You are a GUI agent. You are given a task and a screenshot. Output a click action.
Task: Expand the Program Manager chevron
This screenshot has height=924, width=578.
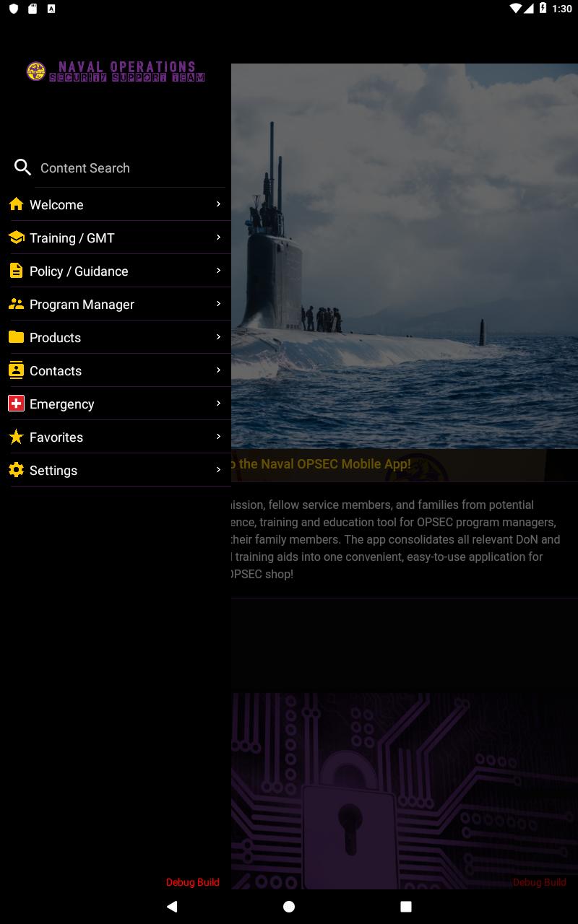[x=218, y=304]
